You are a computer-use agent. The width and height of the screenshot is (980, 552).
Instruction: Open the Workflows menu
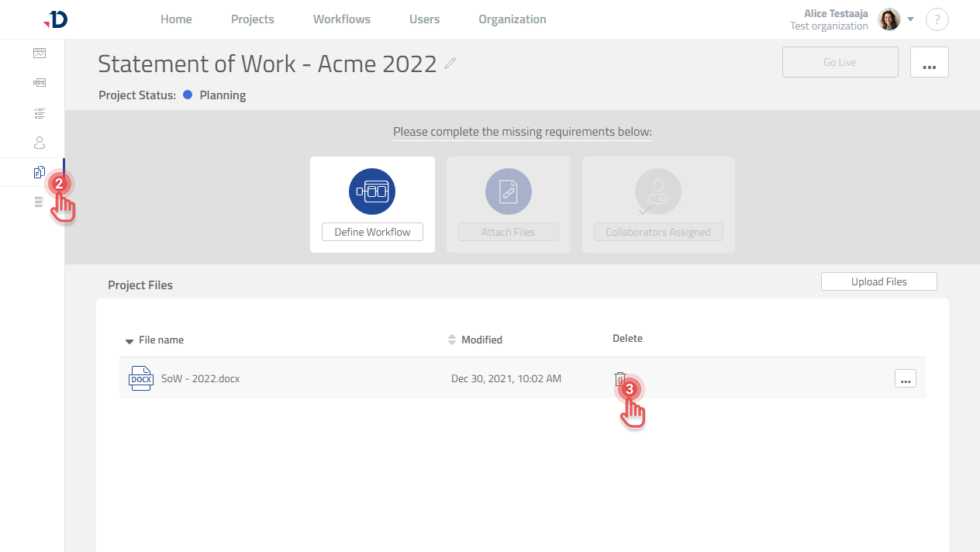[341, 19]
